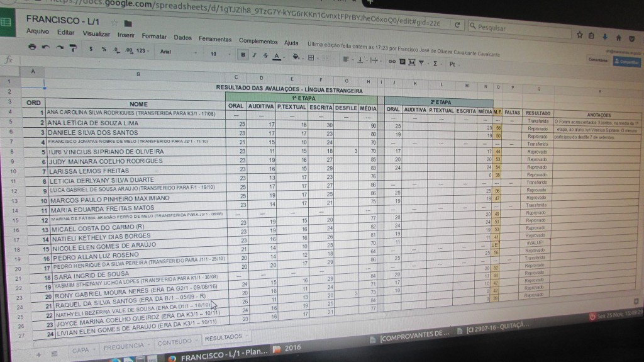Click the blue share button
The height and width of the screenshot is (362, 644).
(x=626, y=61)
